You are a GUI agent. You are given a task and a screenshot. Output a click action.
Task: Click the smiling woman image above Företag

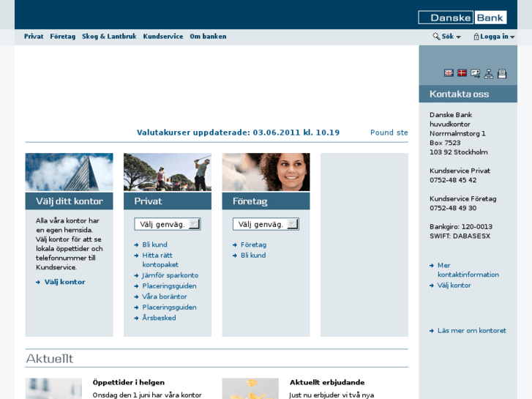[266, 172]
